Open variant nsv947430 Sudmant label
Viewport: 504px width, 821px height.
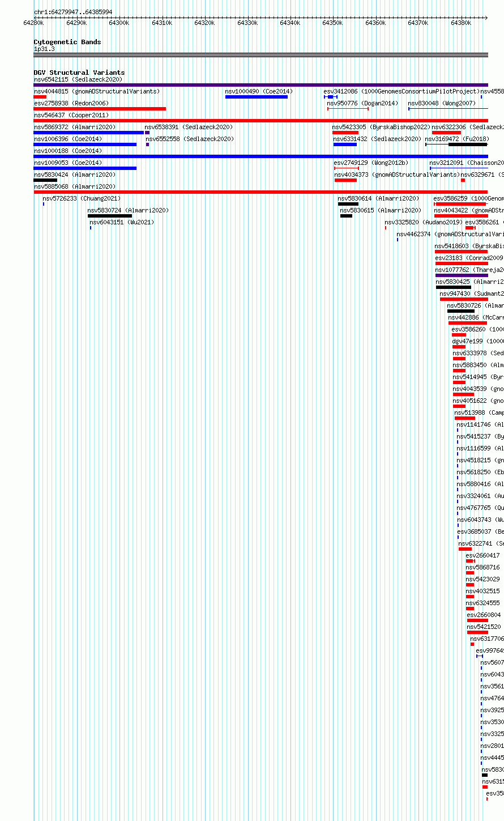pos(471,293)
